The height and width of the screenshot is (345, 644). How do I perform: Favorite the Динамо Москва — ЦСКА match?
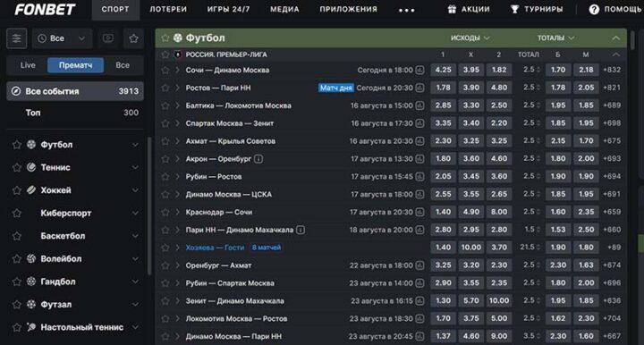pyautogui.click(x=165, y=195)
